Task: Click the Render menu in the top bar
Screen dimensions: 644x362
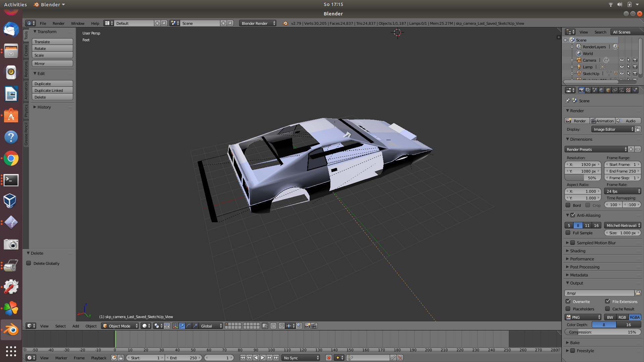Action: (58, 23)
